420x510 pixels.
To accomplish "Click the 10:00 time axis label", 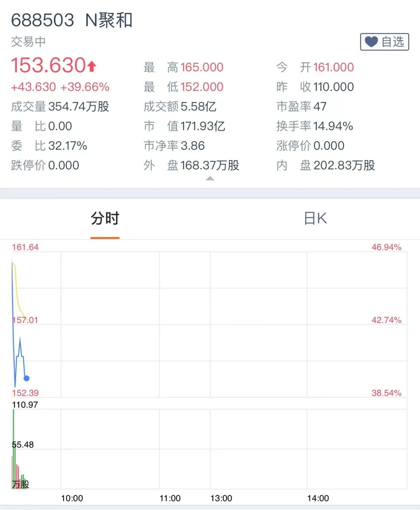I will coord(72,498).
